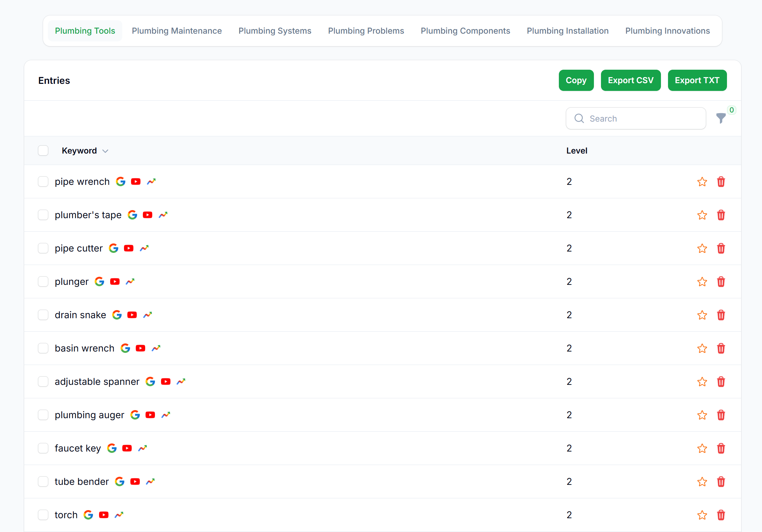
Task: Go to the Plumbing Installation tab
Action: point(568,31)
